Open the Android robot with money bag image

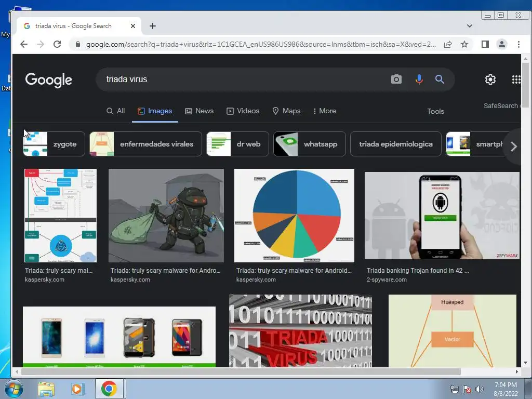point(166,216)
